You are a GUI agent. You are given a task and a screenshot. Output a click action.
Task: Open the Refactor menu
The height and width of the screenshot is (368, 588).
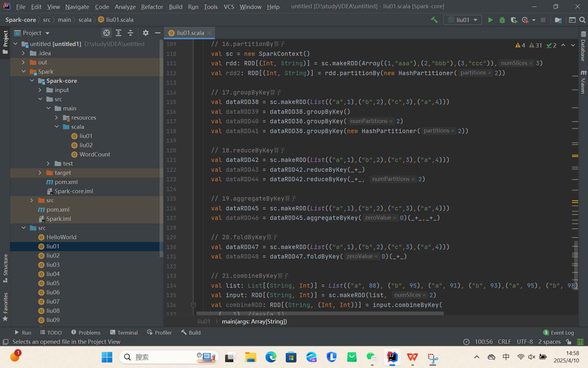tap(152, 6)
